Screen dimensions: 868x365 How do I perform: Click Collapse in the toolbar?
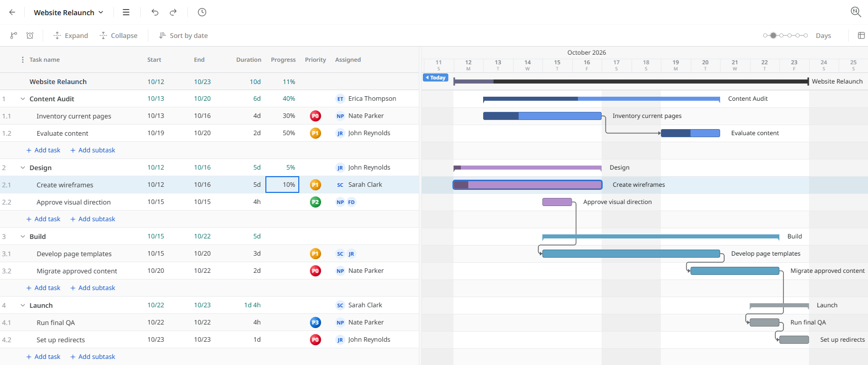click(119, 35)
